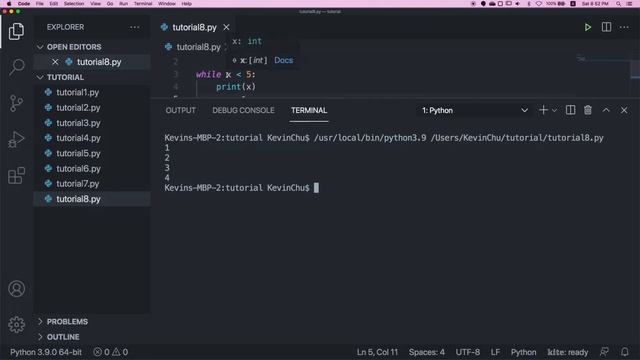The image size is (640, 360).
Task: Open the Terminal menu in menu bar
Action: [143, 4]
